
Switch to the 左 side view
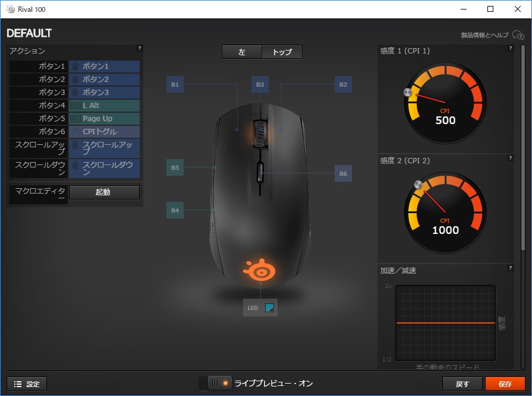point(241,52)
